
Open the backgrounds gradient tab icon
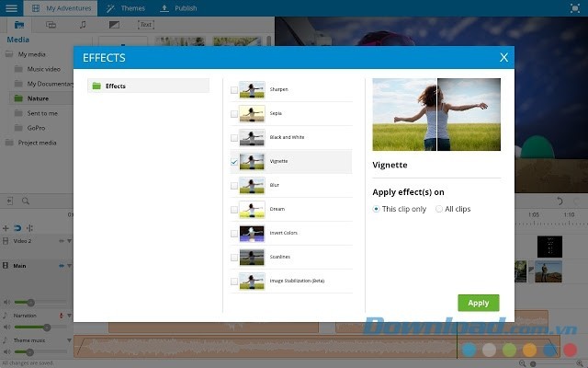click(114, 25)
